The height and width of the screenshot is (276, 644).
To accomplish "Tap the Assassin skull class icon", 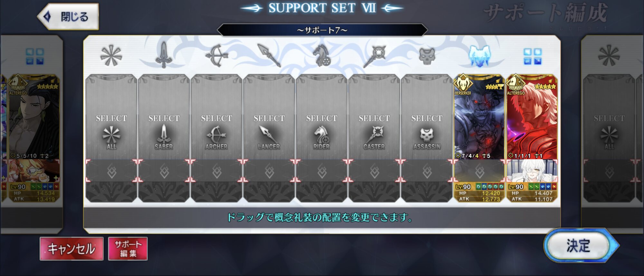I will (427, 56).
